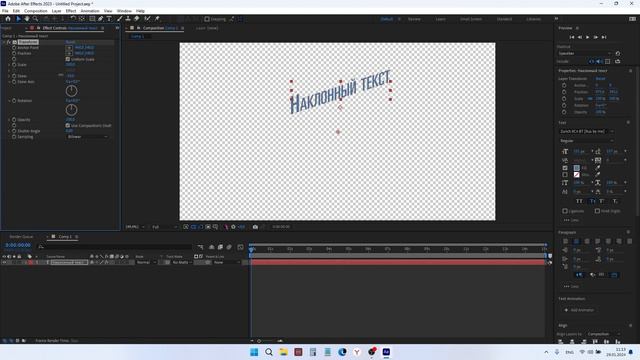Take snapshot with viewer camera icon
This screenshot has width=640, height=360.
pyautogui.click(x=255, y=227)
